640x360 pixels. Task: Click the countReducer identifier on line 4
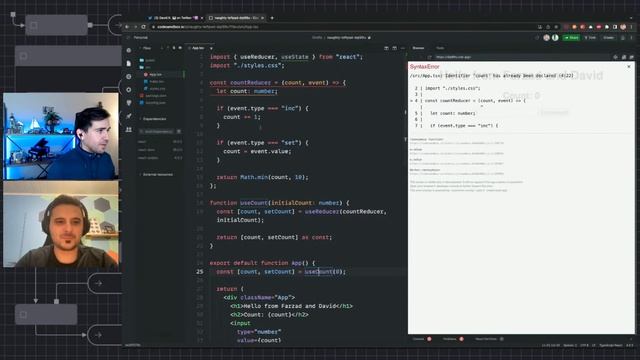click(250, 82)
